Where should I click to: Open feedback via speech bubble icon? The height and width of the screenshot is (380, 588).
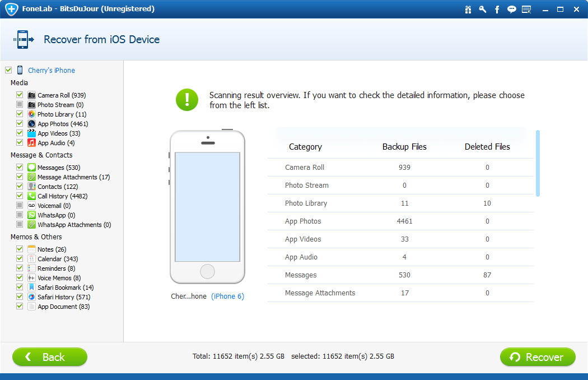[511, 10]
